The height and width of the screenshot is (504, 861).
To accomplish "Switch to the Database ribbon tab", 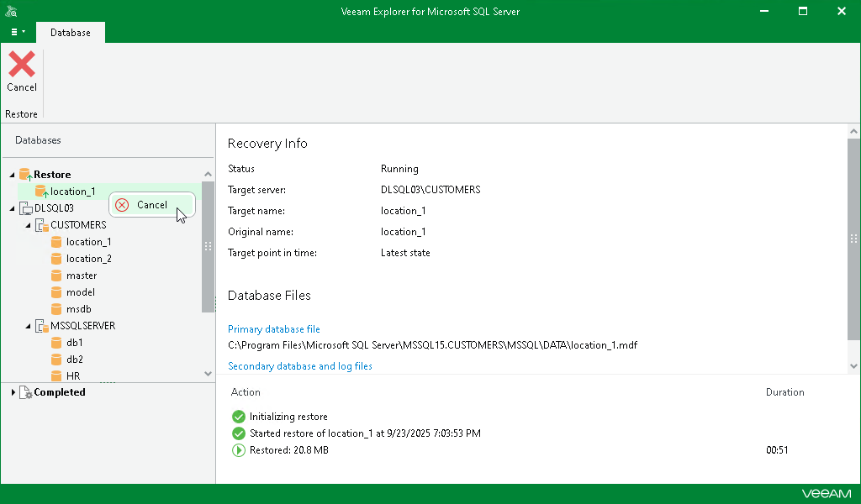I will (70, 33).
